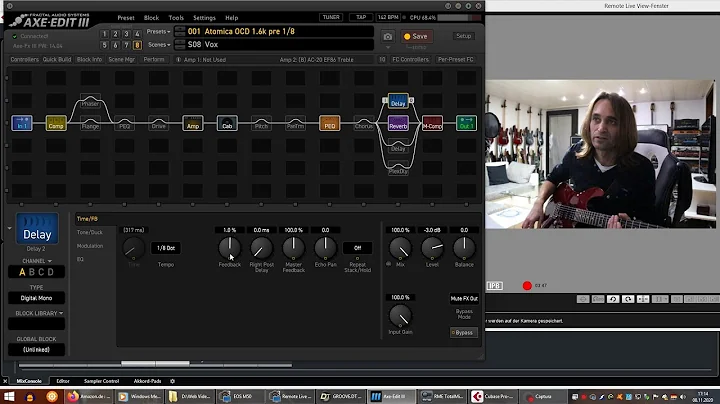Open the Presets dropdown
This screenshot has width=720, height=404.
[158, 32]
